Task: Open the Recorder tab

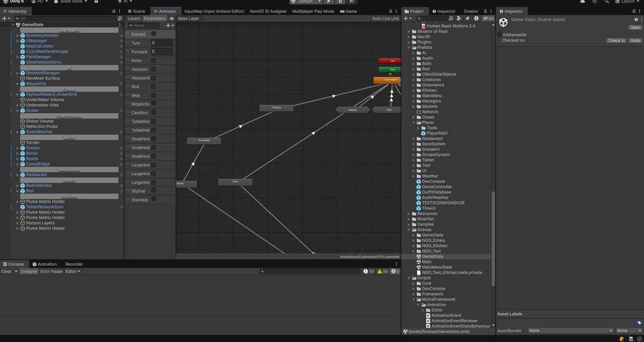Action: (74, 264)
